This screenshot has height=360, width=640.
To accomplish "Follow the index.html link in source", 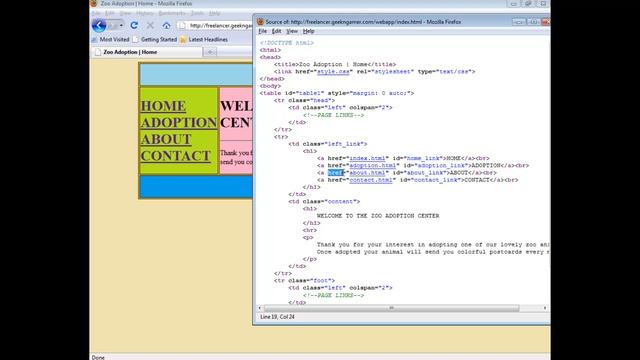I will (367, 158).
